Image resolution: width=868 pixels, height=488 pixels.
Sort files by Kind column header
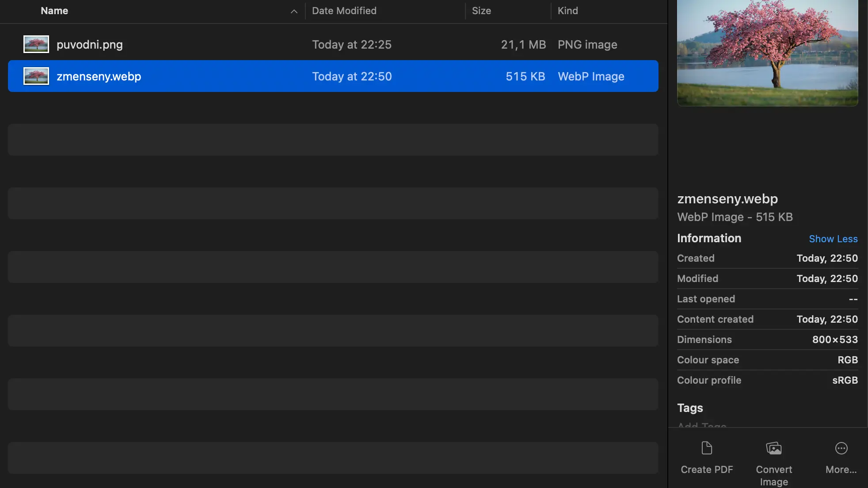(x=568, y=11)
